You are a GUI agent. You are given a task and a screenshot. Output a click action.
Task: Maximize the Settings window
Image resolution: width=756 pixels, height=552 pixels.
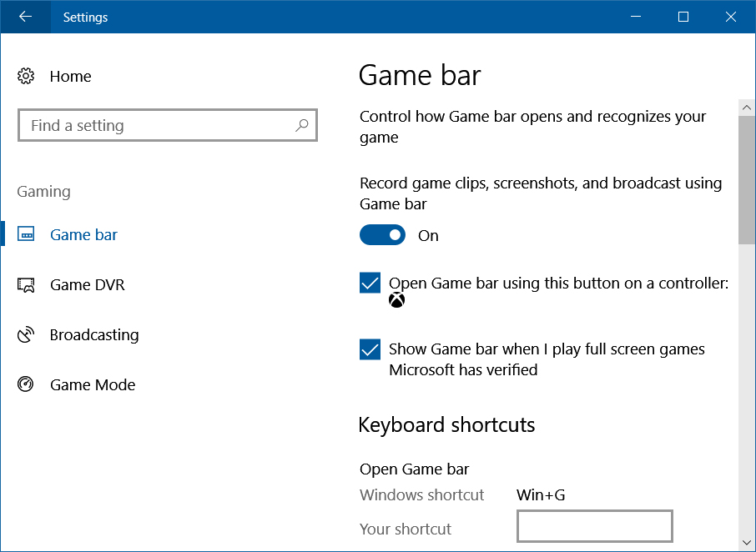click(x=683, y=17)
